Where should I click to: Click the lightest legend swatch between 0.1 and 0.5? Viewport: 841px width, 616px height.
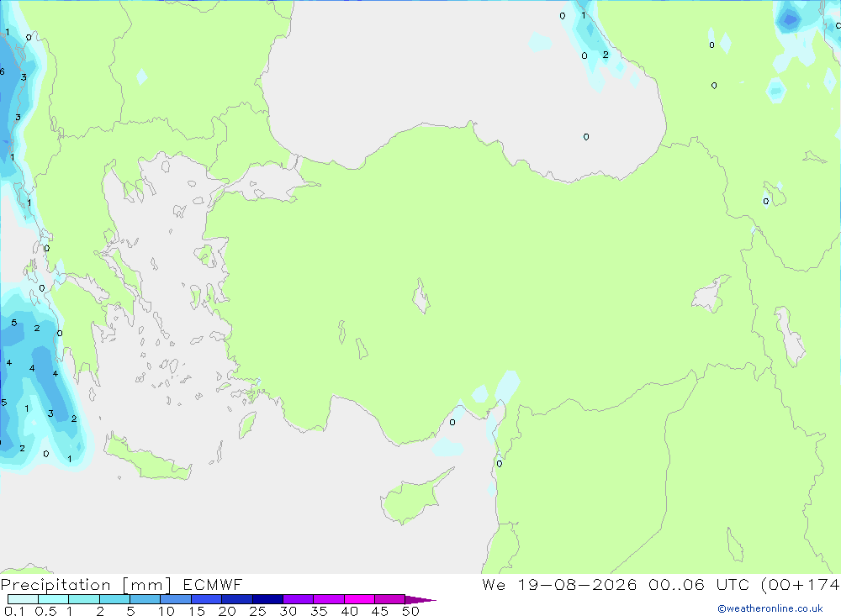tap(23, 599)
